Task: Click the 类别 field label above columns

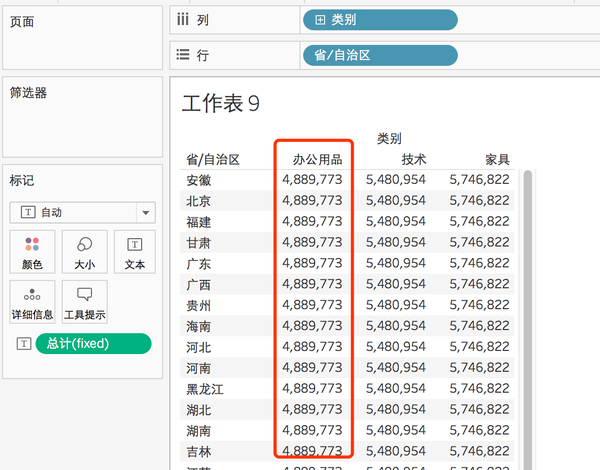Action: (x=389, y=139)
